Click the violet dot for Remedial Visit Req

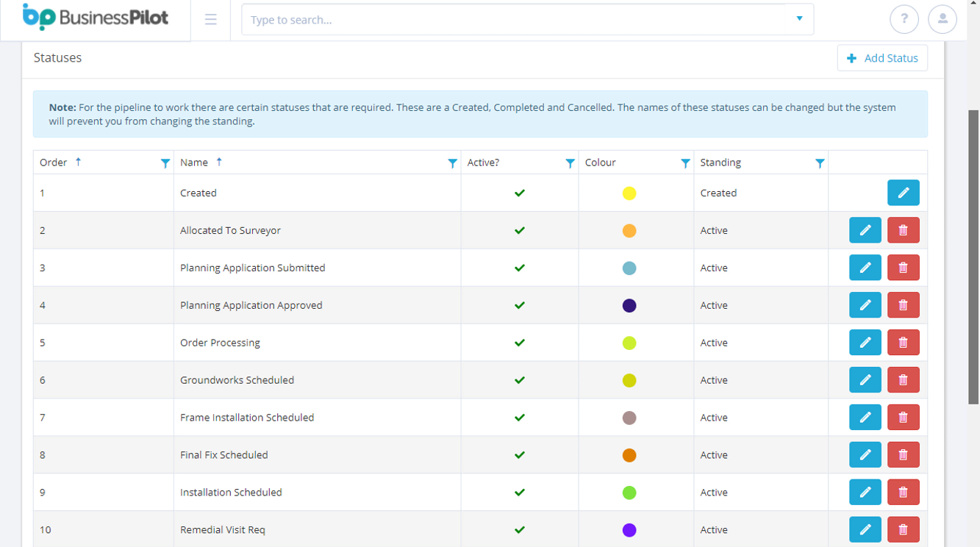pyautogui.click(x=629, y=530)
